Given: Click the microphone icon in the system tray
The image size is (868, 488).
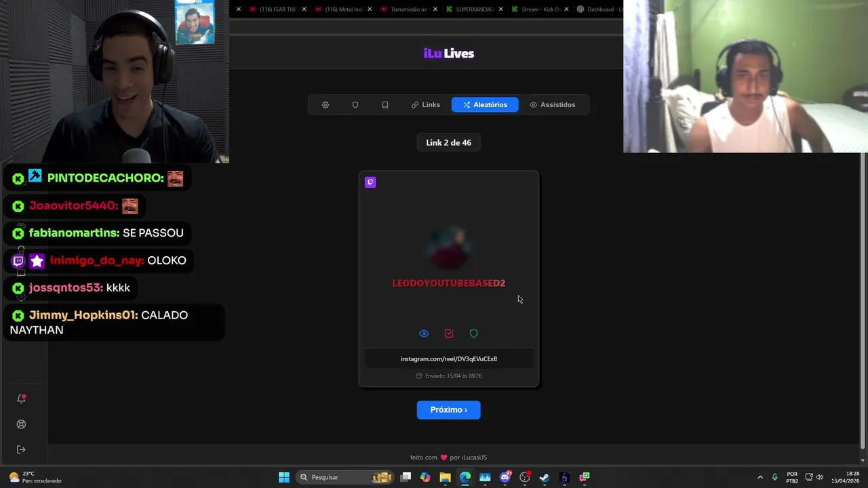Looking at the screenshot, I should pyautogui.click(x=775, y=477).
